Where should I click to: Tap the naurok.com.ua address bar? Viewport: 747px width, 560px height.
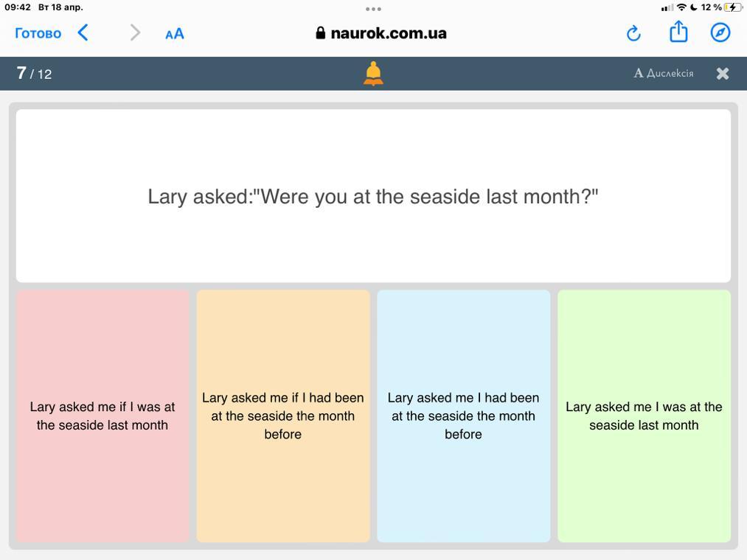381,33
